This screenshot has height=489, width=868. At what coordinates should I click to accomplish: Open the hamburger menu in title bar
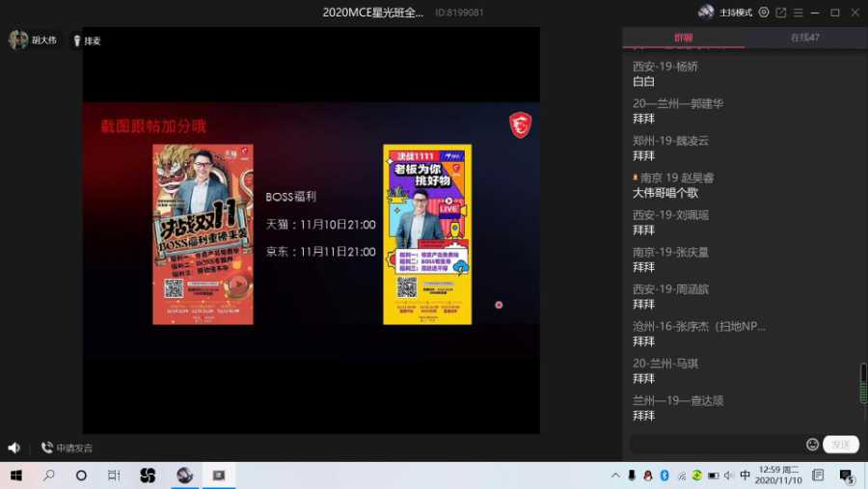click(x=798, y=13)
